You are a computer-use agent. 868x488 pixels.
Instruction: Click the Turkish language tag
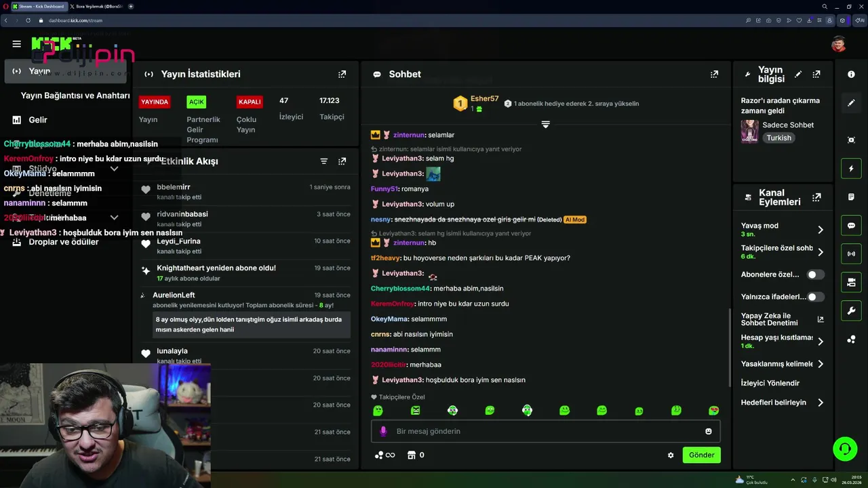(778, 138)
